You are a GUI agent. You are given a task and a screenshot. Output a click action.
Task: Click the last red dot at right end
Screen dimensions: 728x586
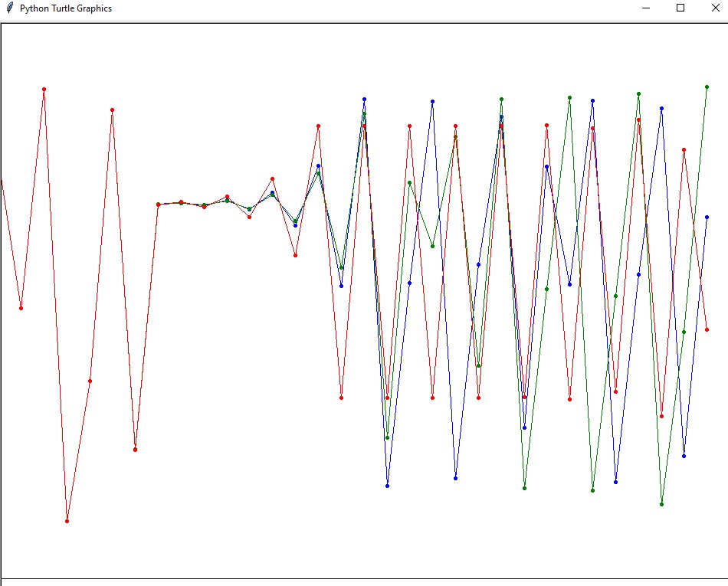[707, 329]
